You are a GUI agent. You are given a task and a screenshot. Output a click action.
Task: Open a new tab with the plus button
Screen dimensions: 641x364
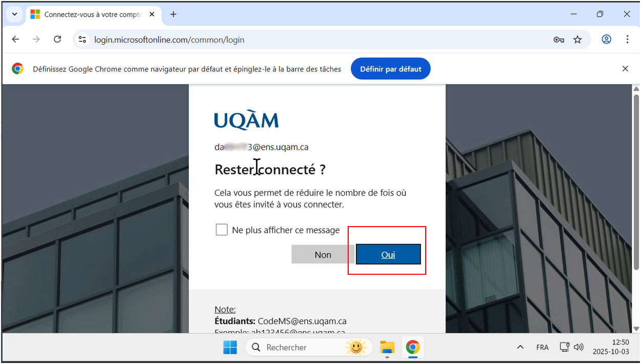click(173, 14)
